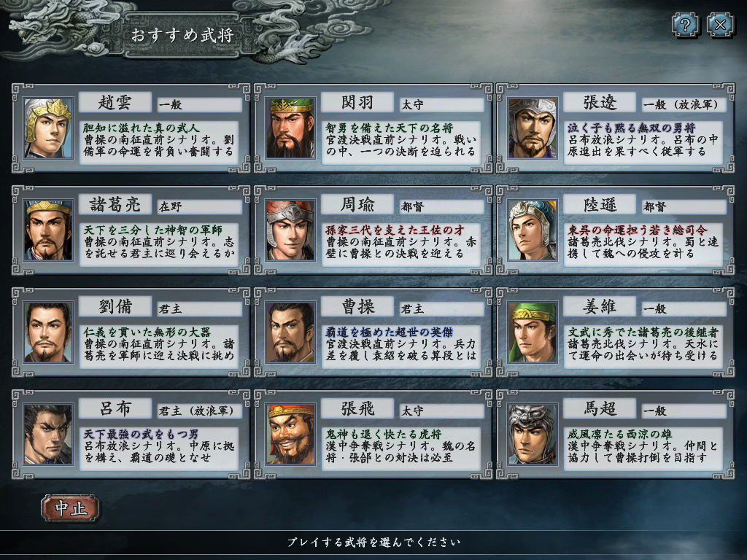Open the help question mark icon
Image resolution: width=747 pixels, height=560 pixels.
[x=685, y=25]
